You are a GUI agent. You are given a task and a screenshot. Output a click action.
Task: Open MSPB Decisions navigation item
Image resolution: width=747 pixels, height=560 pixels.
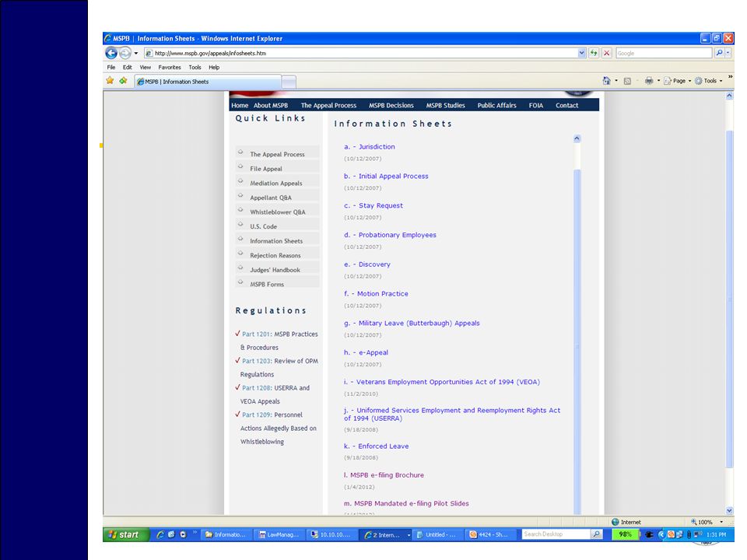391,106
